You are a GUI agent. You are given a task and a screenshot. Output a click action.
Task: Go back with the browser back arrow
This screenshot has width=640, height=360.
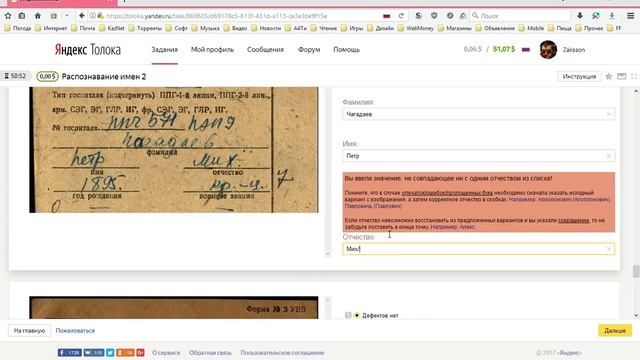pyautogui.click(x=82, y=16)
